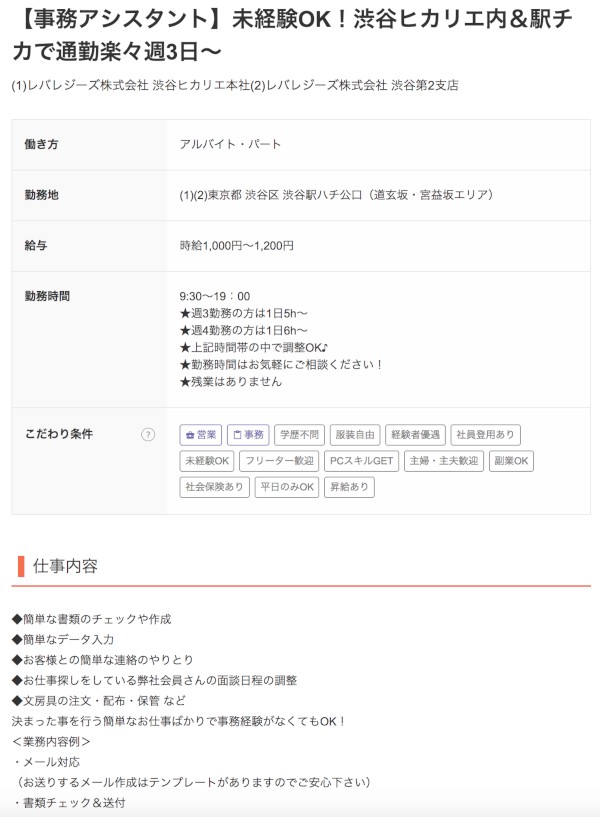Click the ★上記時間帯の中で調整OK line
This screenshot has height=817, width=600.
pyautogui.click(x=254, y=348)
